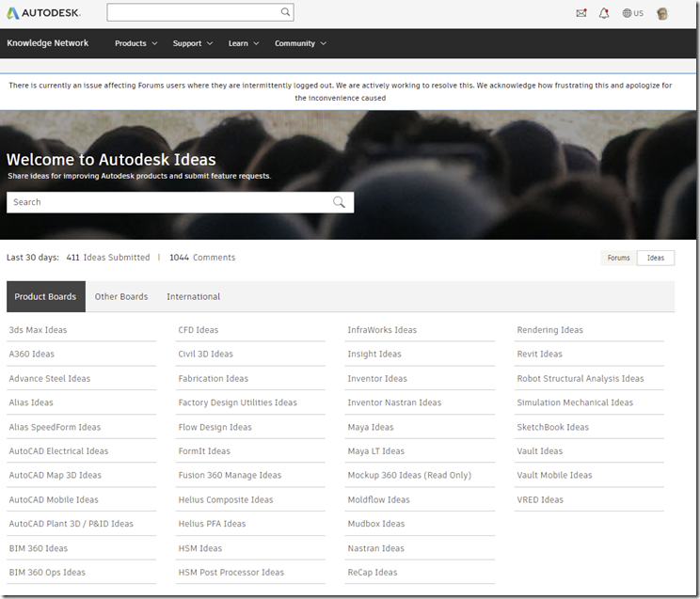Open Moldflow Ideas board
This screenshot has width=700, height=599.
(x=378, y=500)
